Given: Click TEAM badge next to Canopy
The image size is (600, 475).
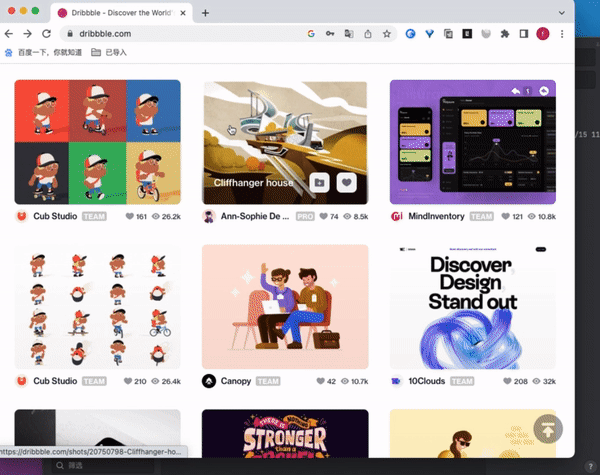Looking at the screenshot, I should (x=268, y=382).
